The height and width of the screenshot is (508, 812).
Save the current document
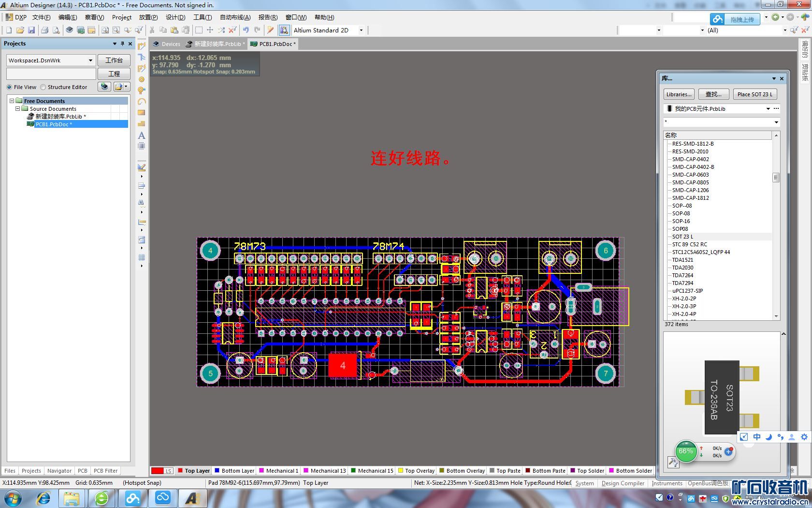coord(31,30)
